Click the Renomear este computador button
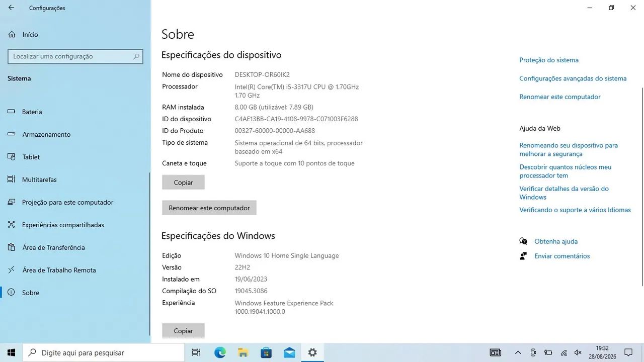This screenshot has width=644, height=362. tap(209, 208)
